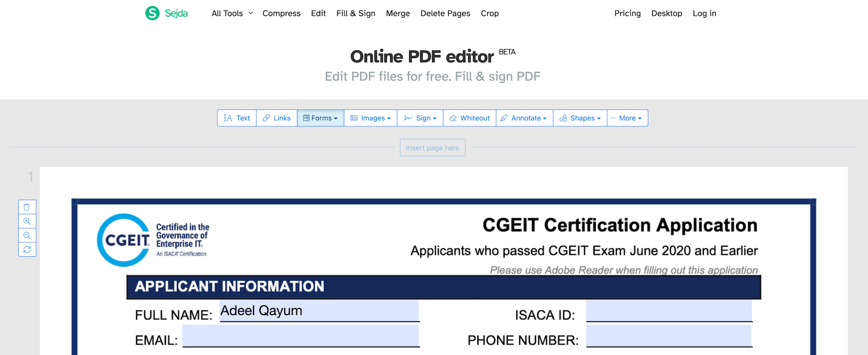Click the Log in link

coord(704,13)
